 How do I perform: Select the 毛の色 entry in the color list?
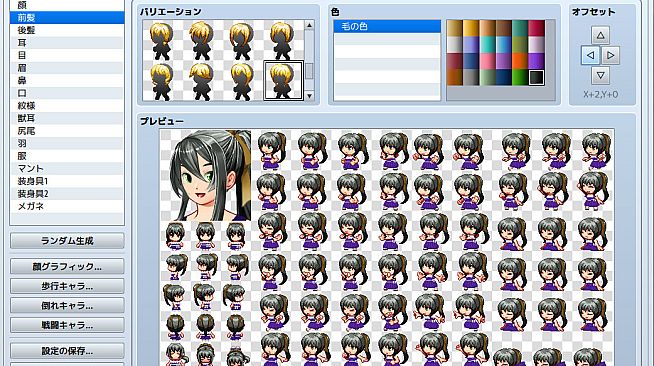coord(387,26)
